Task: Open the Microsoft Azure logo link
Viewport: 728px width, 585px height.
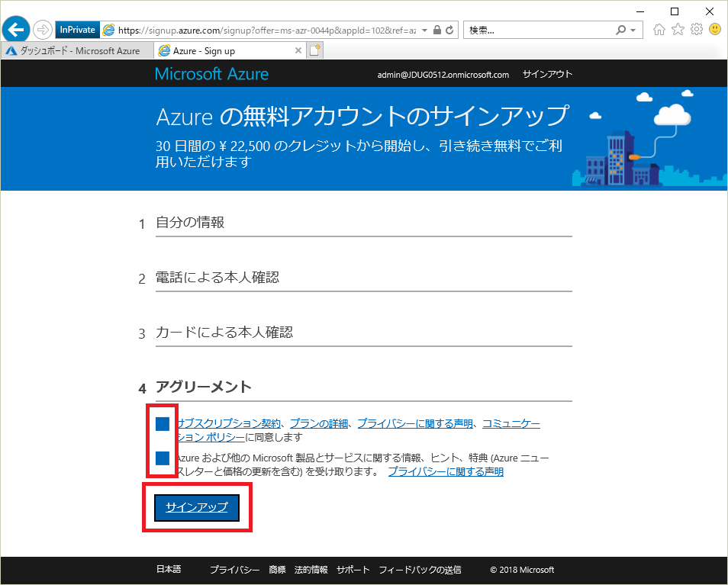Action: (211, 74)
